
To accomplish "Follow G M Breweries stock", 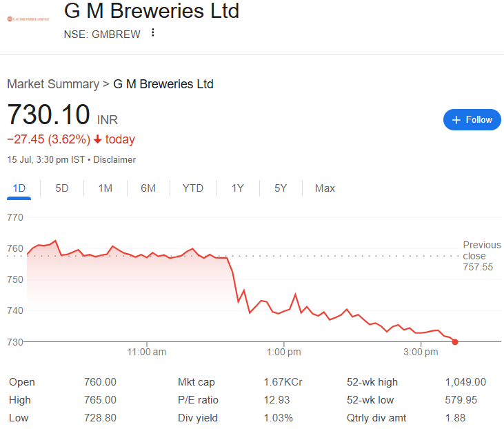I will click(x=472, y=119).
